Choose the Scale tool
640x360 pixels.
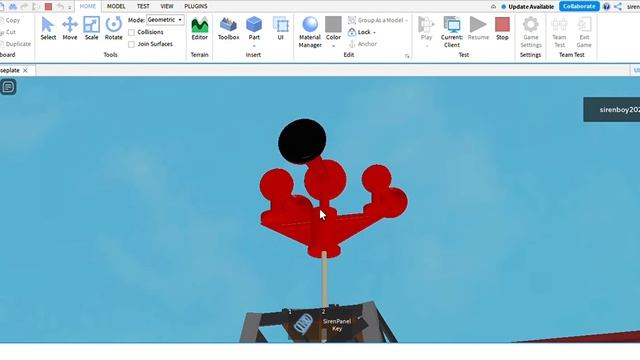tap(91, 29)
